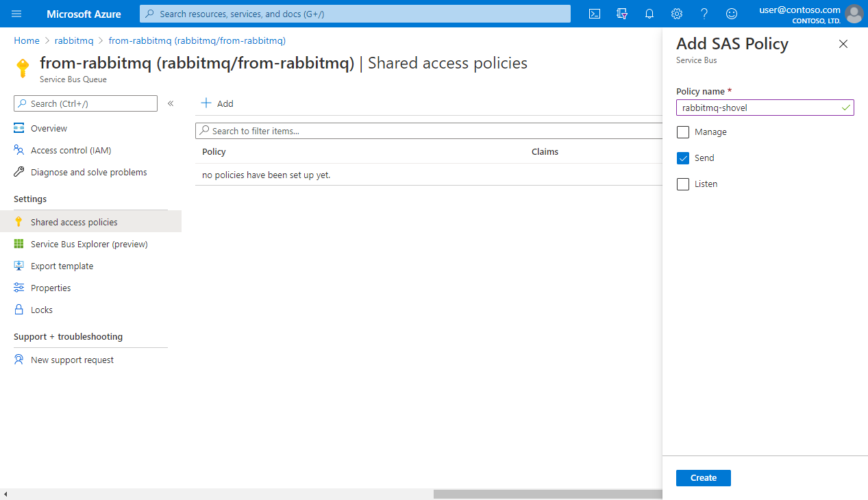This screenshot has height=500, width=868.
Task: Enable the Listen checkbox
Action: [x=683, y=184]
